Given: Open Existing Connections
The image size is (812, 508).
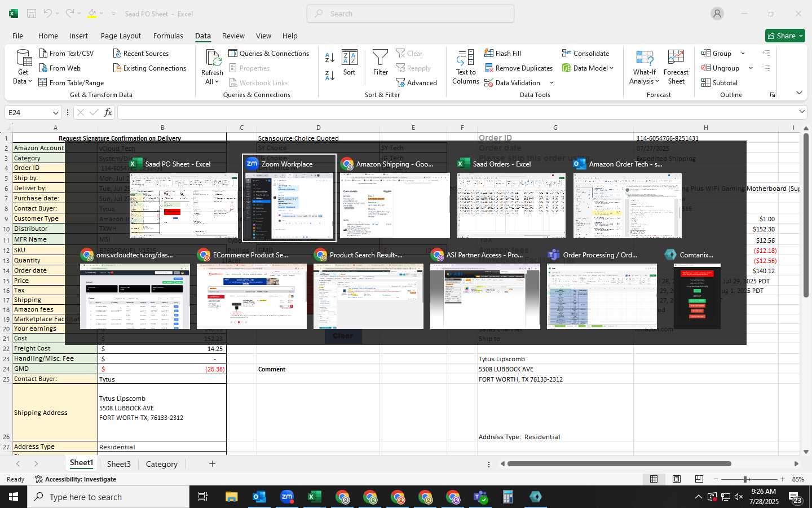Looking at the screenshot, I should click(149, 68).
